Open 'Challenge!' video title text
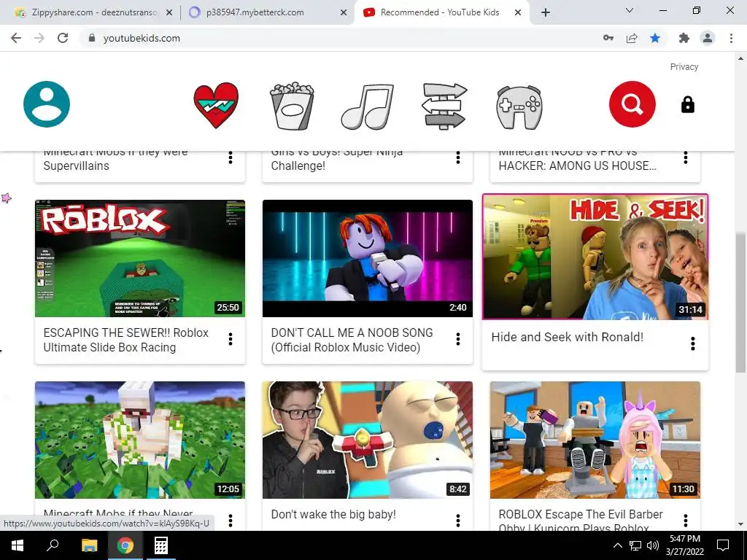 pos(298,166)
